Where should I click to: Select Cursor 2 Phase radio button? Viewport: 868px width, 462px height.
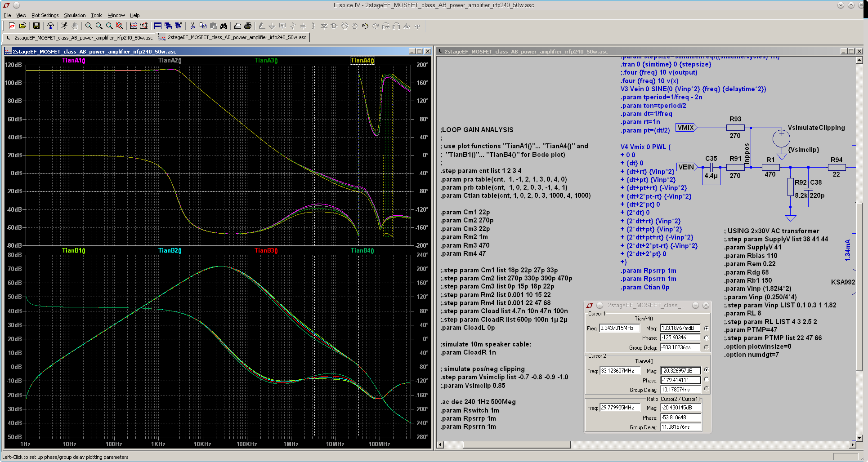706,379
